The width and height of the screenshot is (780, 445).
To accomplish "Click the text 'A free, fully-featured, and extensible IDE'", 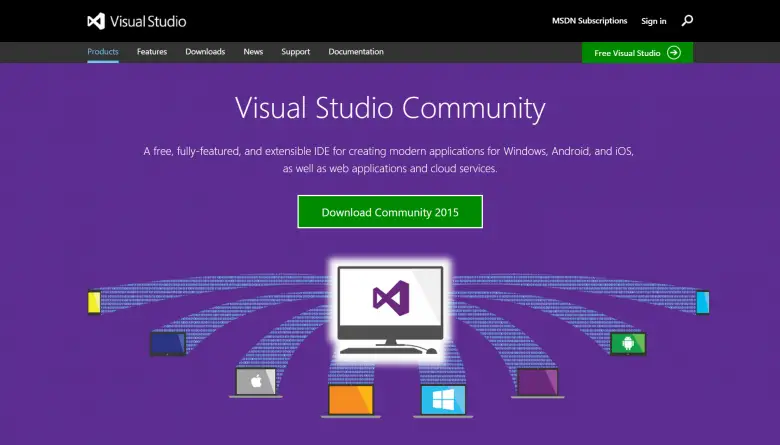I will point(237,151).
